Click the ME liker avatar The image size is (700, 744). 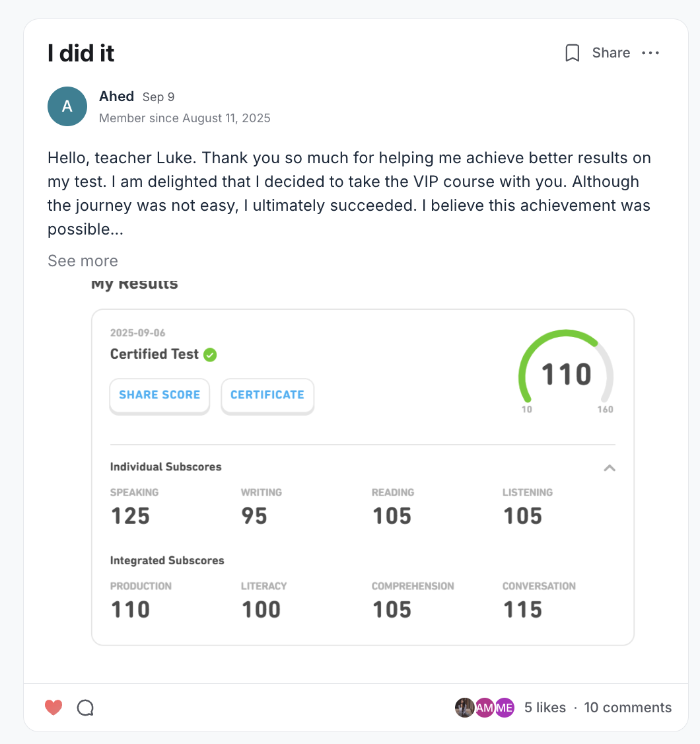tap(505, 708)
